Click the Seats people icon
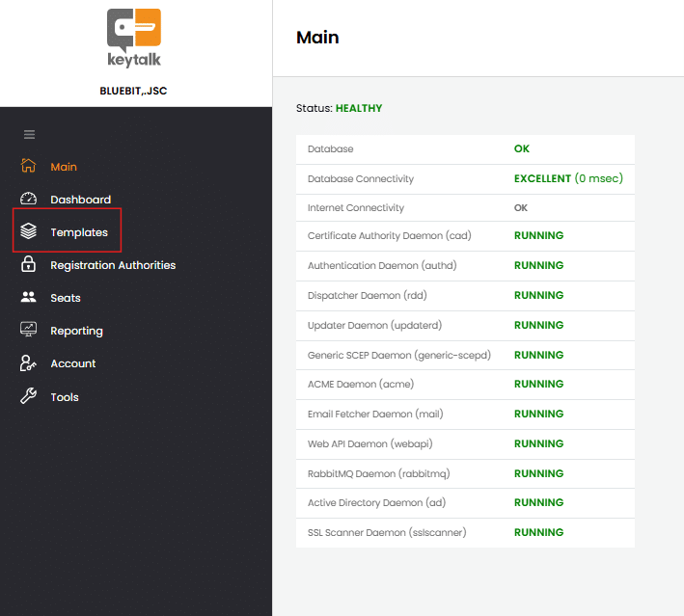Image resolution: width=684 pixels, height=616 pixels. [x=29, y=298]
